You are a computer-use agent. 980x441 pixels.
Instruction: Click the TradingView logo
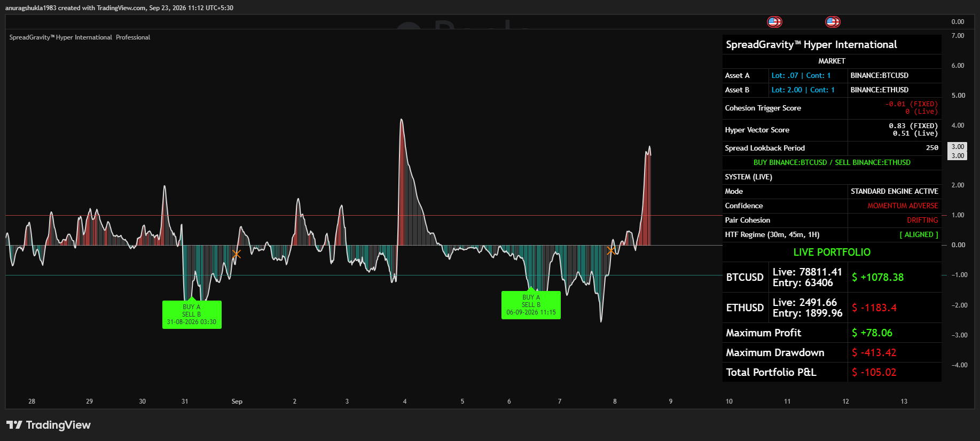point(49,425)
